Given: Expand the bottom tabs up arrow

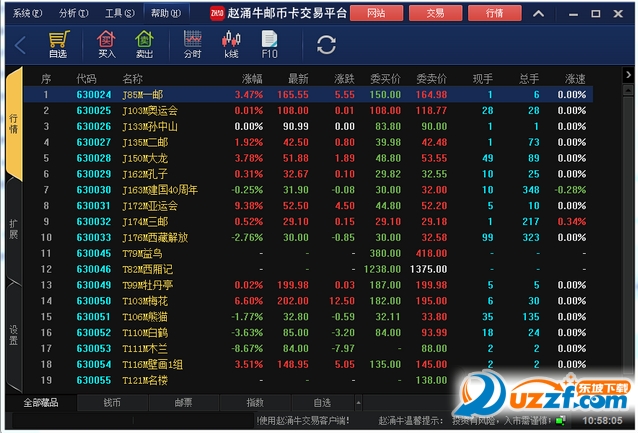Looking at the screenshot, I should [358, 403].
